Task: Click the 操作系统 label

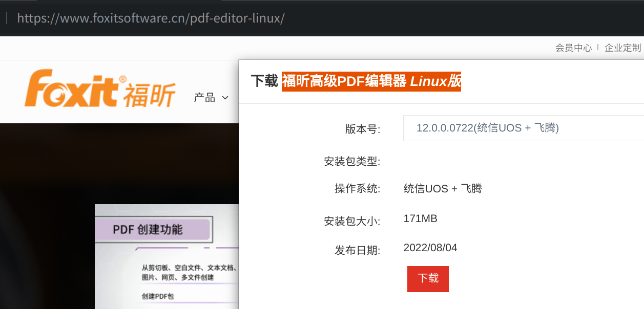Action: 358,188
